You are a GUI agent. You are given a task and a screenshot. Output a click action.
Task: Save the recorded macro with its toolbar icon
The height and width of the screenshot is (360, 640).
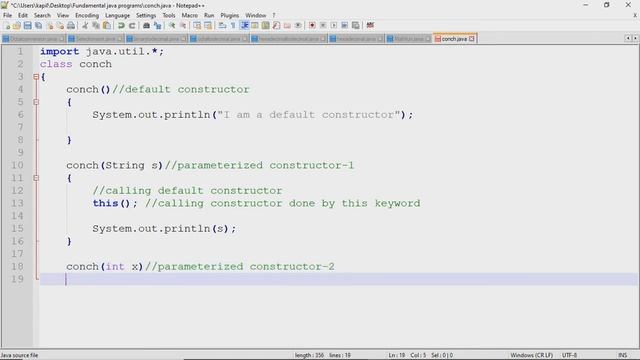point(356,25)
